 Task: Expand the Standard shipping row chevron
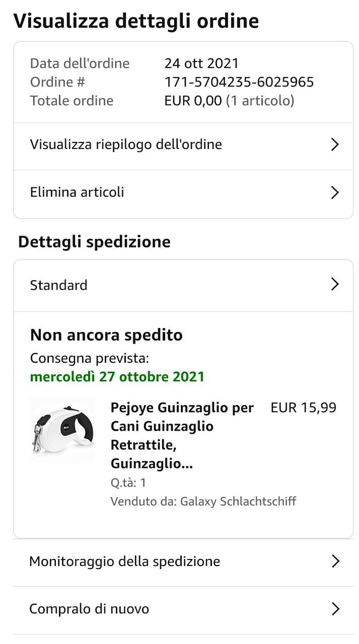(x=335, y=285)
